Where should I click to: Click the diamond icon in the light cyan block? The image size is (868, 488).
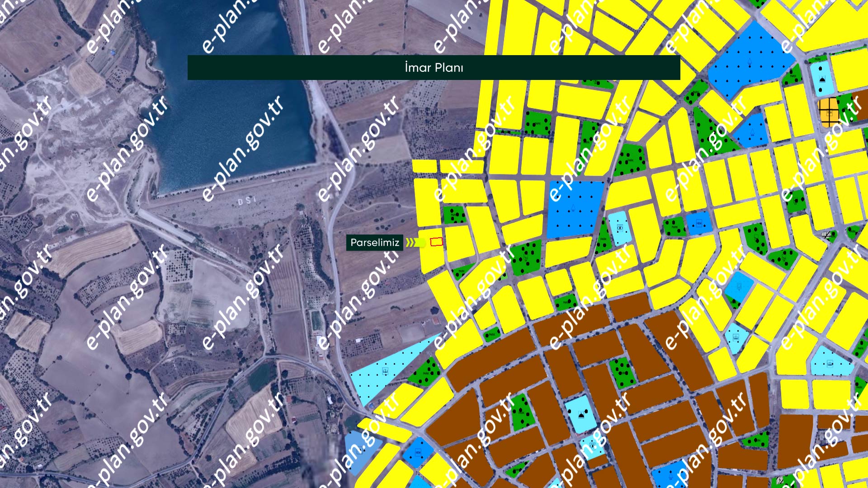(620, 228)
